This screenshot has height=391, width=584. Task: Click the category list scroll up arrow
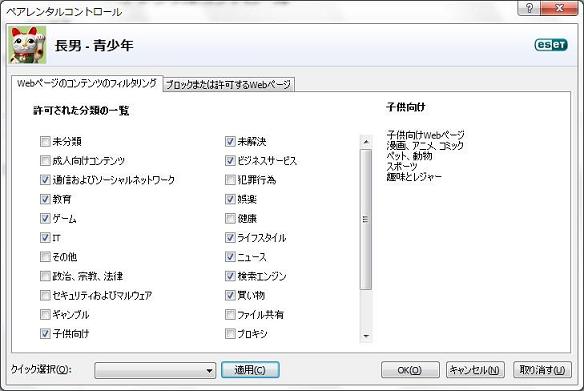click(x=366, y=142)
